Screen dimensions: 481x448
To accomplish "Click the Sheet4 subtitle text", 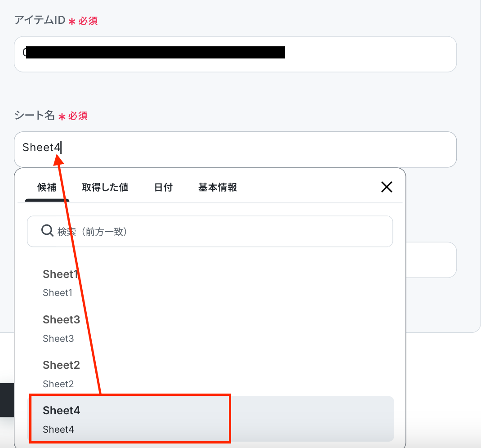I will [x=58, y=429].
